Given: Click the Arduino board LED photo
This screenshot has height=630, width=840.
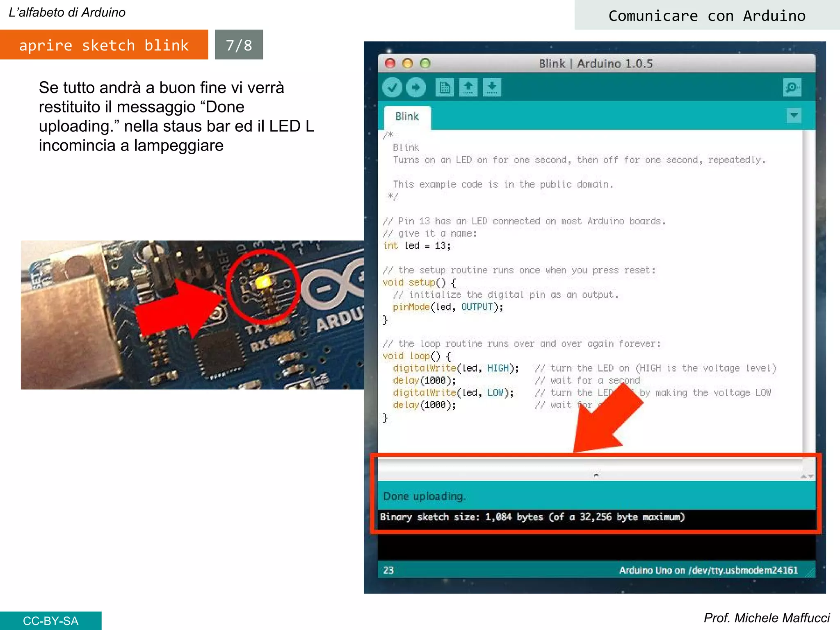Looking at the screenshot, I should 192,315.
